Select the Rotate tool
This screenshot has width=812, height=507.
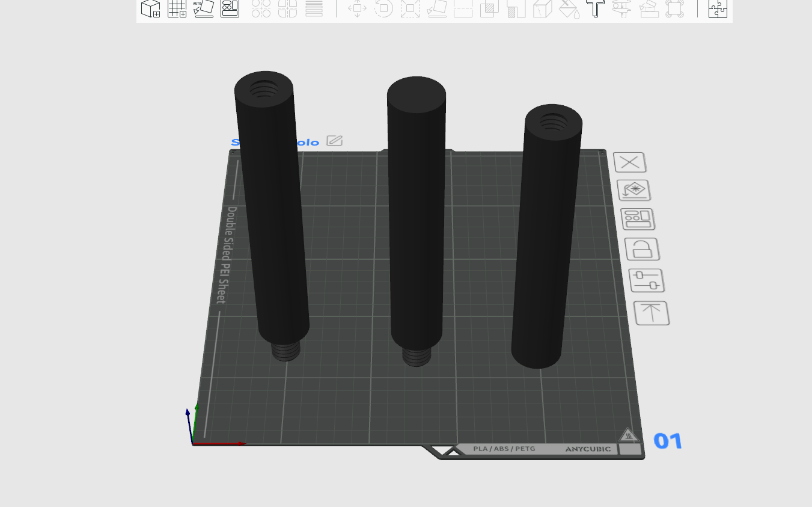coord(383,8)
